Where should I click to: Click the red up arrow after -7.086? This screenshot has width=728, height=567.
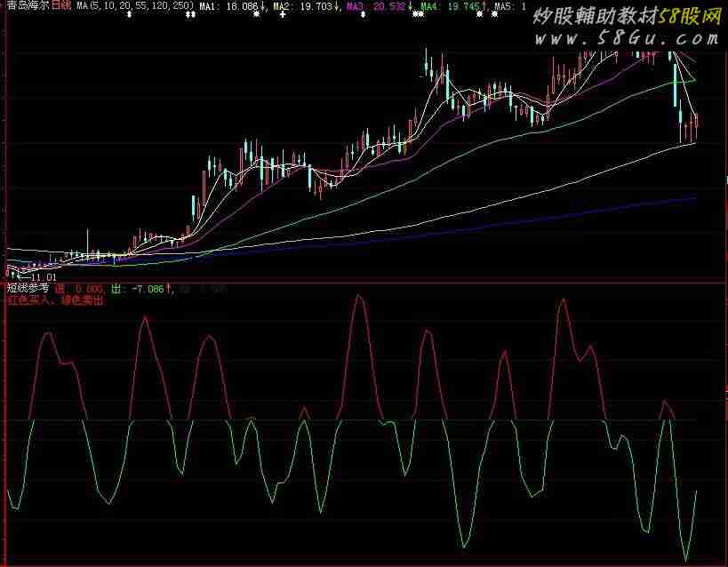pos(169,289)
